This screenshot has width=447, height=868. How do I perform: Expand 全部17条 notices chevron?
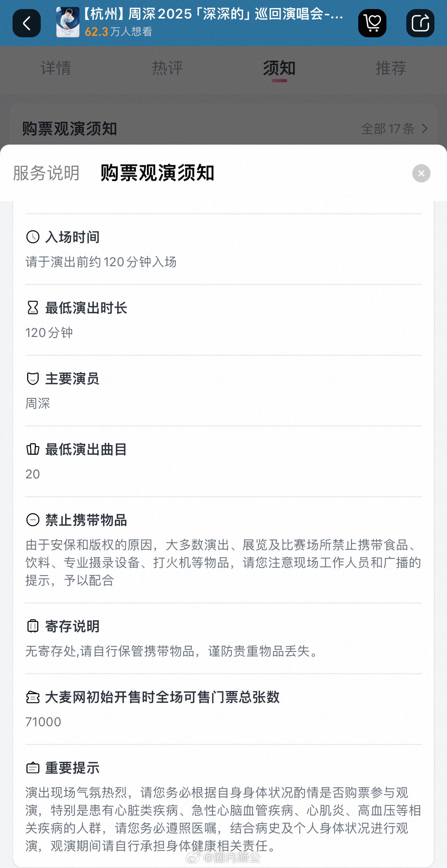point(394,129)
